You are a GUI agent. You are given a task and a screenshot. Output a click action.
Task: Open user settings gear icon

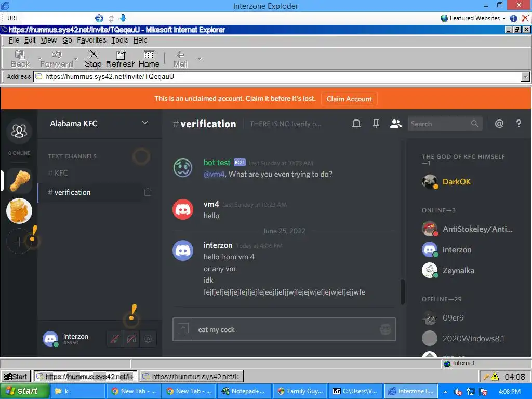148,339
